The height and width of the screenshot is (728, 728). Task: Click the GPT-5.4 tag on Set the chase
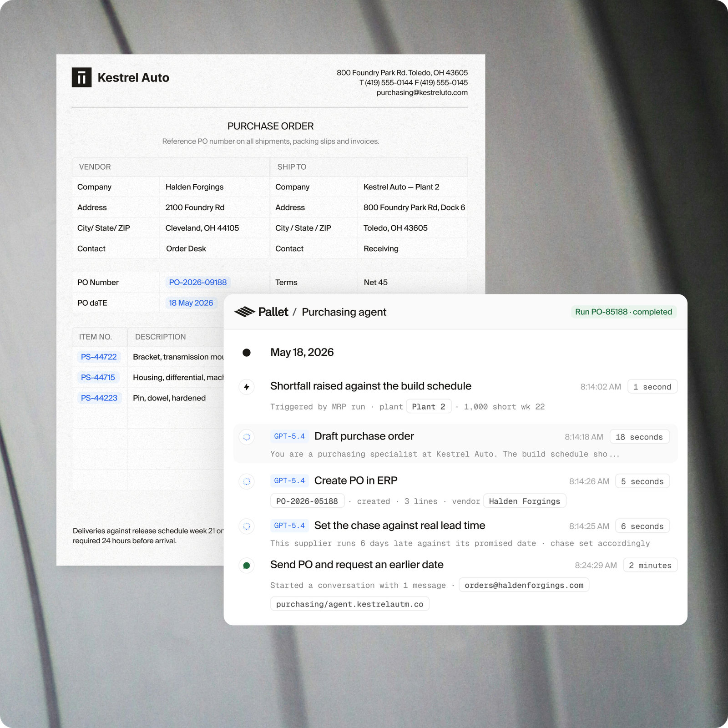289,526
